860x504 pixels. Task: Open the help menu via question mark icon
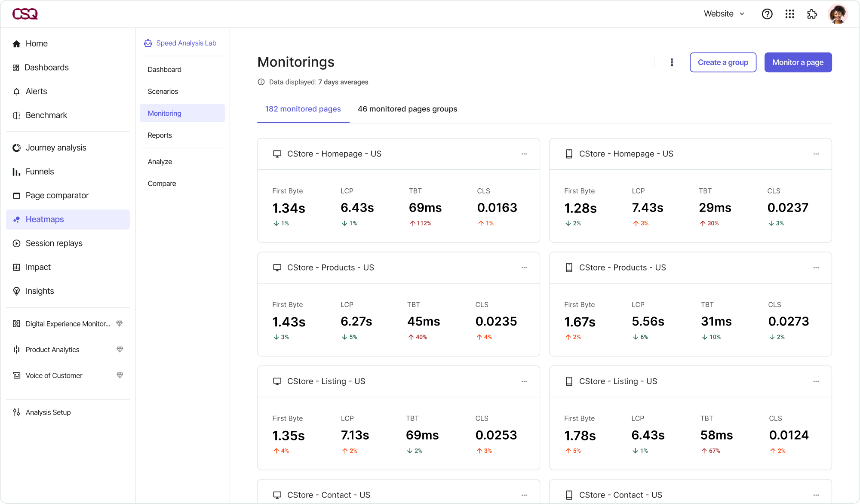click(767, 14)
